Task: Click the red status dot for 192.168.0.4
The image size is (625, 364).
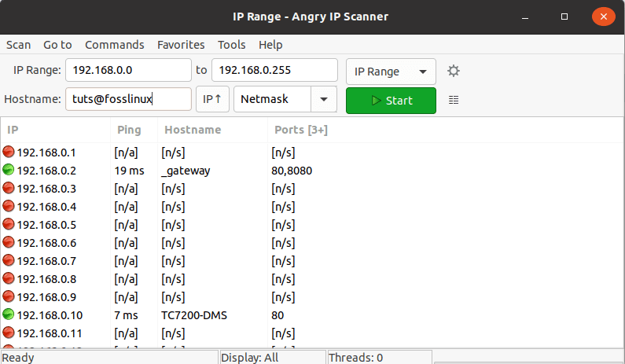Action: point(9,206)
